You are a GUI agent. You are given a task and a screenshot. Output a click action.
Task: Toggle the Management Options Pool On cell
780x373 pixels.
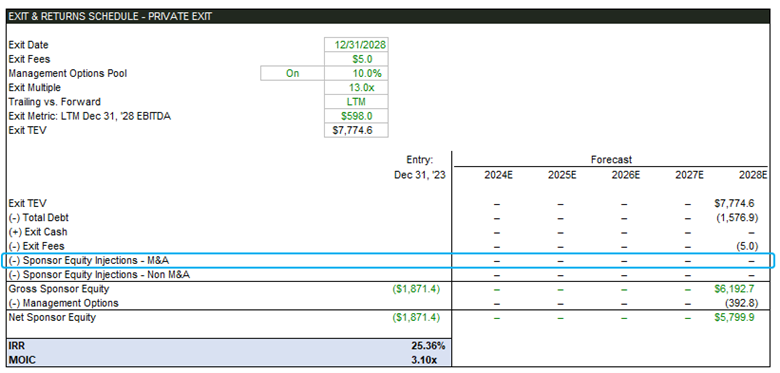click(x=292, y=74)
